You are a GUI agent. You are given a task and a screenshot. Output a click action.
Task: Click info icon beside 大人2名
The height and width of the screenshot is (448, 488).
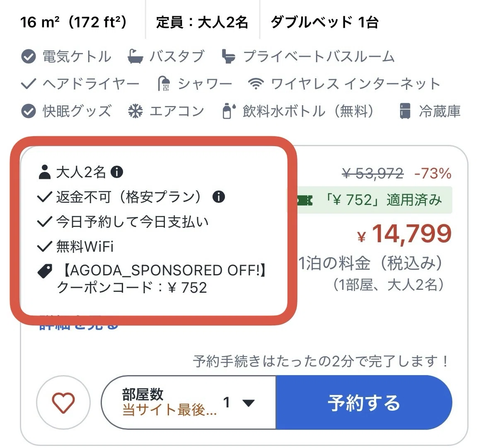[x=117, y=172]
